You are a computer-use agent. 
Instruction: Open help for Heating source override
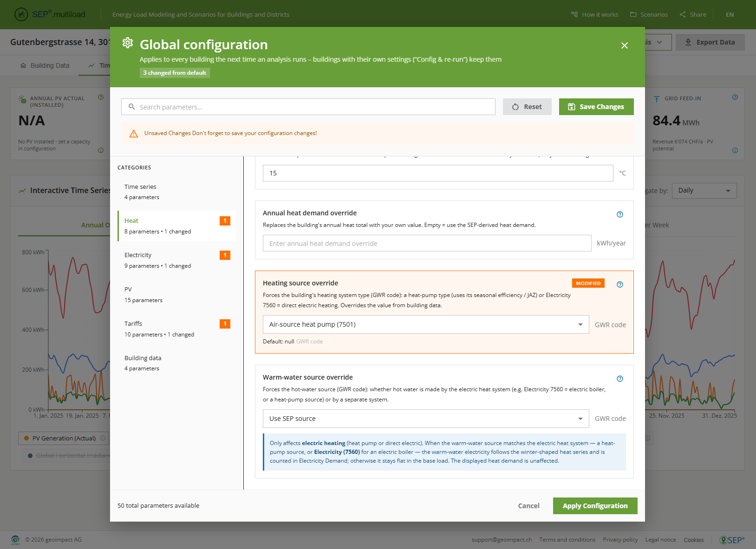(x=620, y=284)
